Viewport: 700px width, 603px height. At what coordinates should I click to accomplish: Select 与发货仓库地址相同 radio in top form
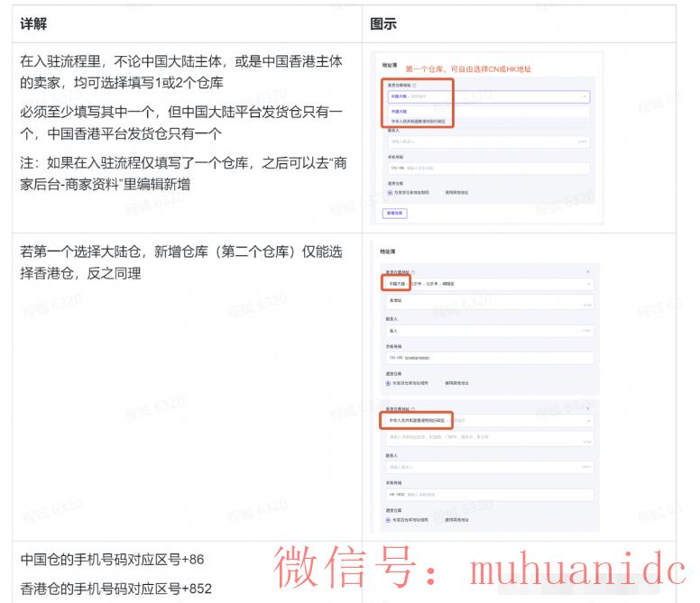[390, 192]
